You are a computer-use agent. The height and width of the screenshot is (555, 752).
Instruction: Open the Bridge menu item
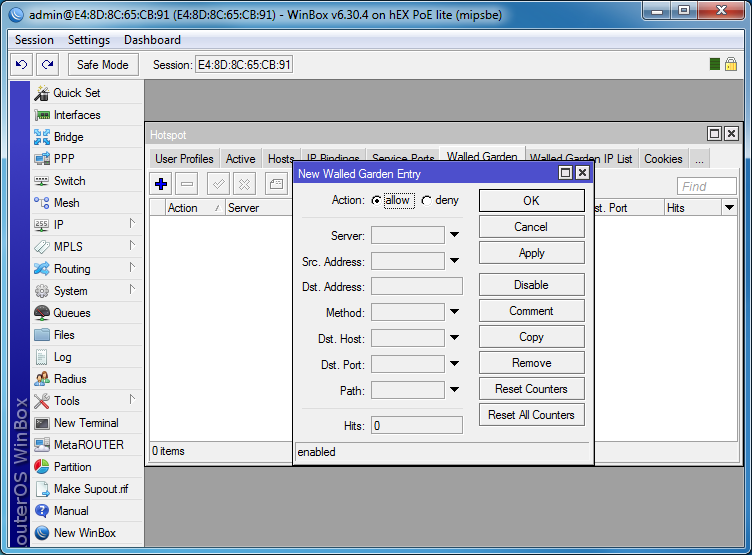point(87,137)
